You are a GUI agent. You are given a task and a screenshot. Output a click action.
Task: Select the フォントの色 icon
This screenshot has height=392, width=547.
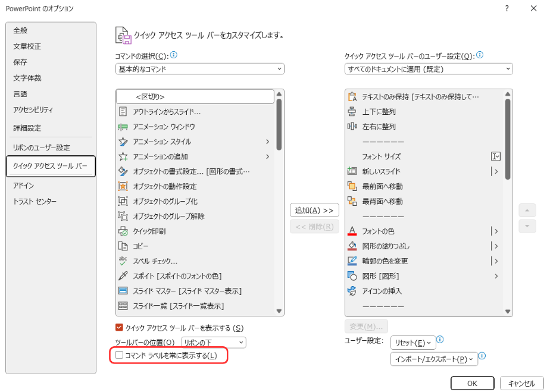[x=352, y=231]
